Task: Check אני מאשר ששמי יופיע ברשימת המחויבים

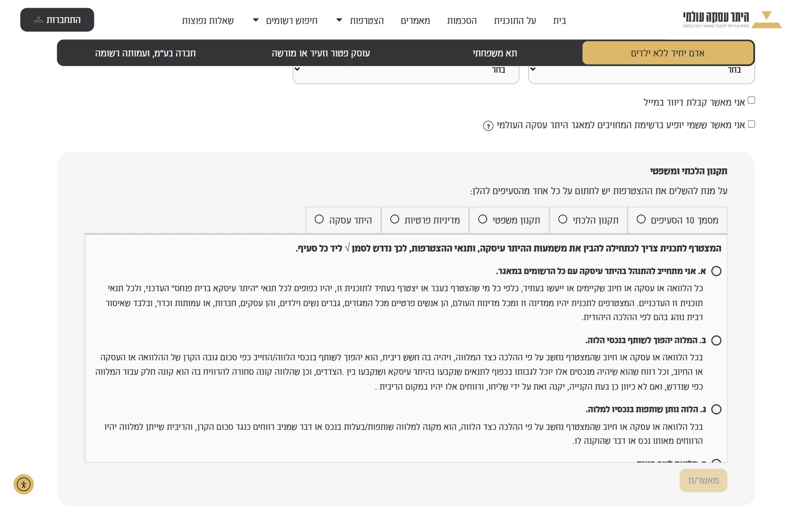Action: [x=751, y=124]
